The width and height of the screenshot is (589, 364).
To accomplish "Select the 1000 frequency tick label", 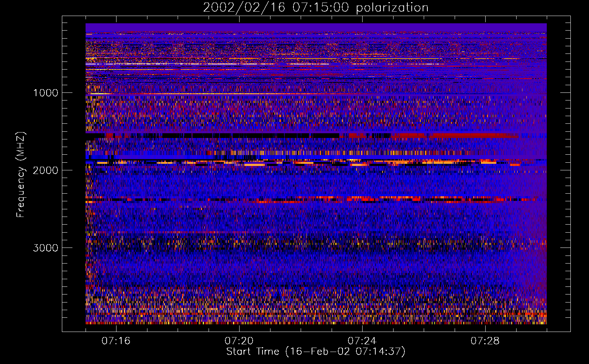I will [x=46, y=93].
